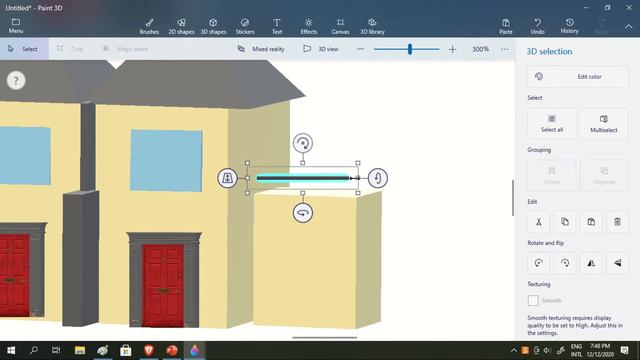Collapse the ribbon with the chevron
This screenshot has width=640, height=360.
point(629,26)
